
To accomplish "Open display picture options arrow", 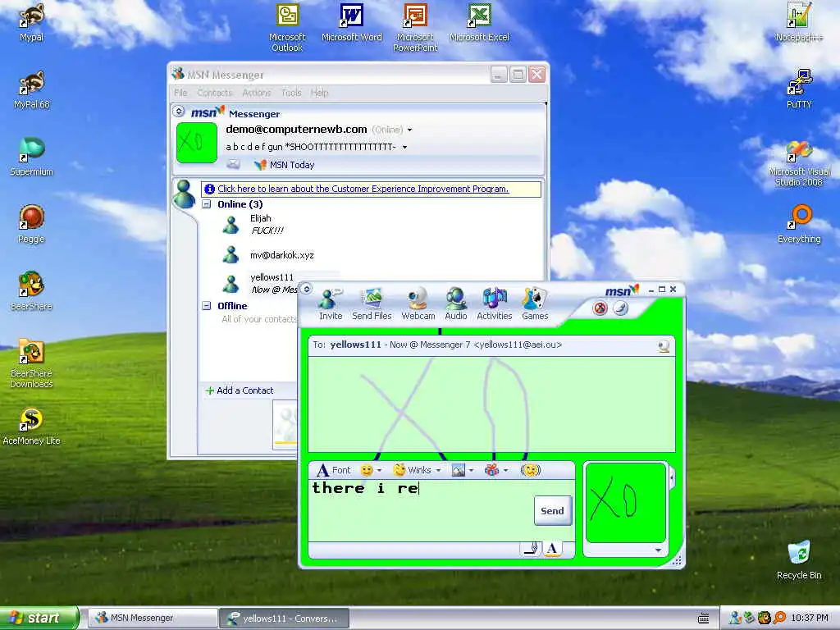I will 659,550.
